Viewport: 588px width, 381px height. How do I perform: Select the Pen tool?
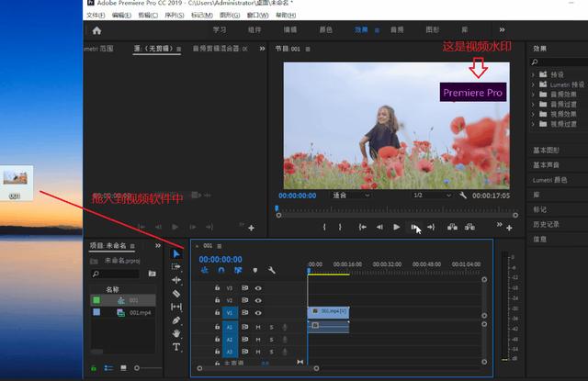[x=176, y=320]
